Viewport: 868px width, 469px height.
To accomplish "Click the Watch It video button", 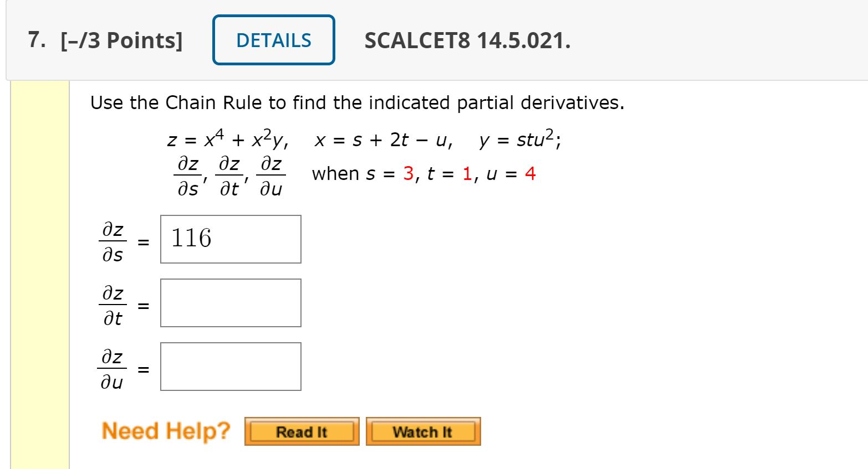I will click(x=422, y=432).
